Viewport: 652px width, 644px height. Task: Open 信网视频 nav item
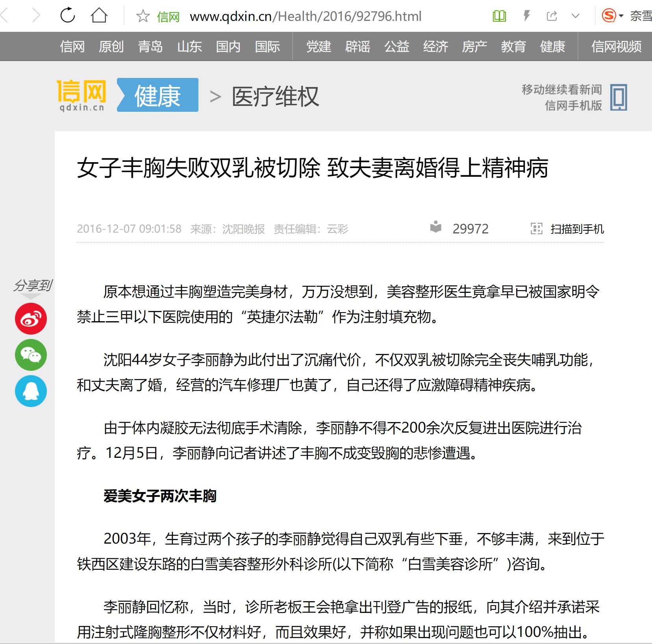click(616, 46)
